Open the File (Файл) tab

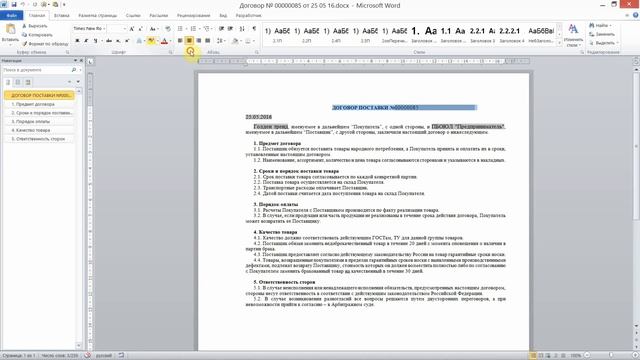coord(12,16)
